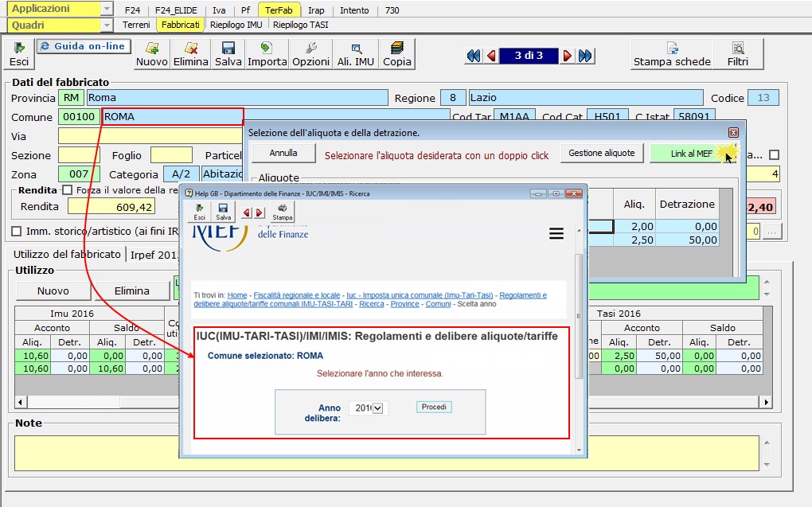Close the Selezione dell'aliquota dialog
This screenshot has width=812, height=507.
pyautogui.click(x=733, y=133)
